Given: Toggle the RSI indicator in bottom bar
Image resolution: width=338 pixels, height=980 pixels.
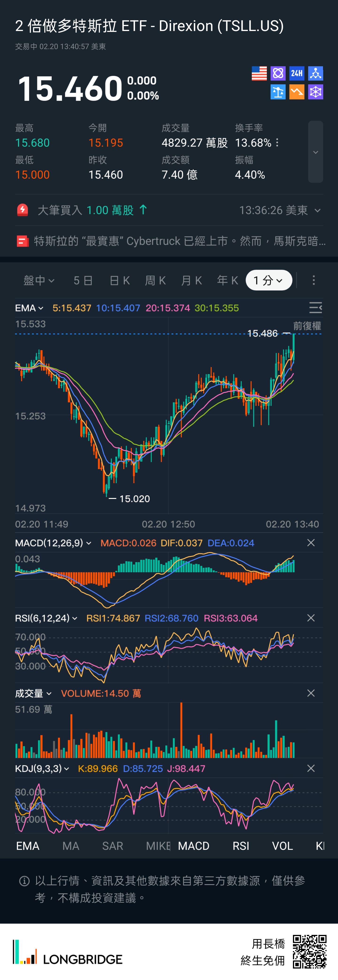Looking at the screenshot, I should (241, 846).
